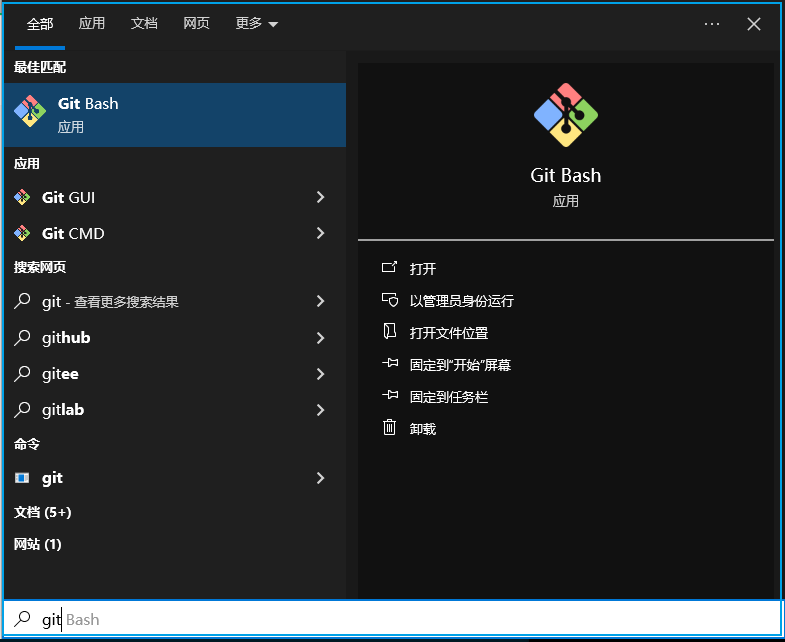
Task: Click the magnifier icon beside github
Action: (x=22, y=338)
